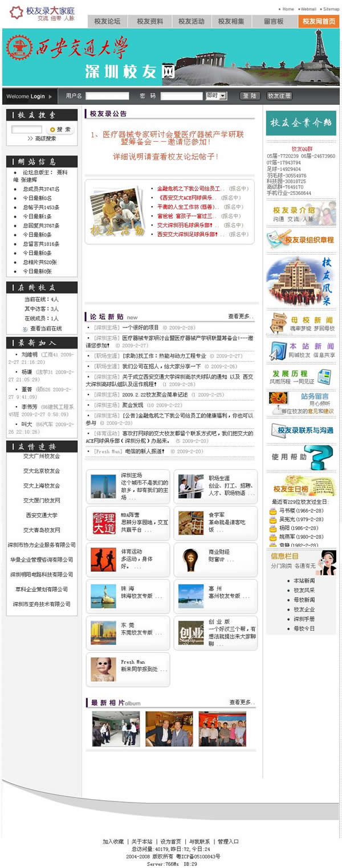Click 加入收藏 in the footer

tap(113, 841)
